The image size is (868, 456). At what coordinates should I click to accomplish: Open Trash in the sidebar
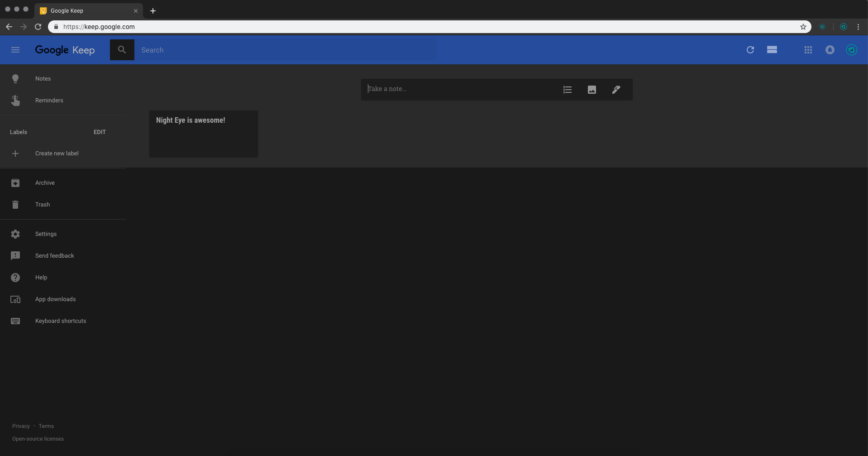tap(63, 205)
